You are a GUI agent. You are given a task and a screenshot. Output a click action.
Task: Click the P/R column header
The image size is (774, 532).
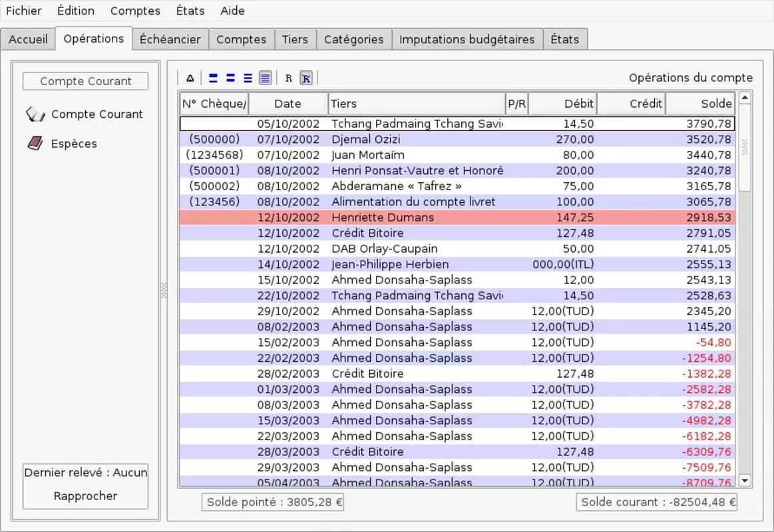(517, 104)
